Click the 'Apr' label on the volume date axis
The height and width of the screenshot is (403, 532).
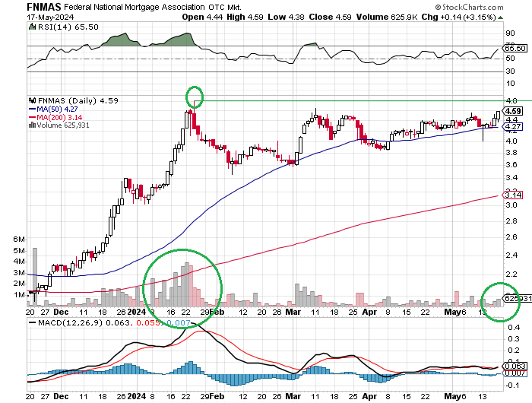coord(369,312)
